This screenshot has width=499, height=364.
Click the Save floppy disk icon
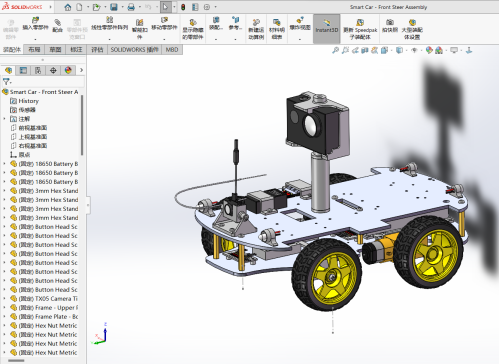[114, 7]
